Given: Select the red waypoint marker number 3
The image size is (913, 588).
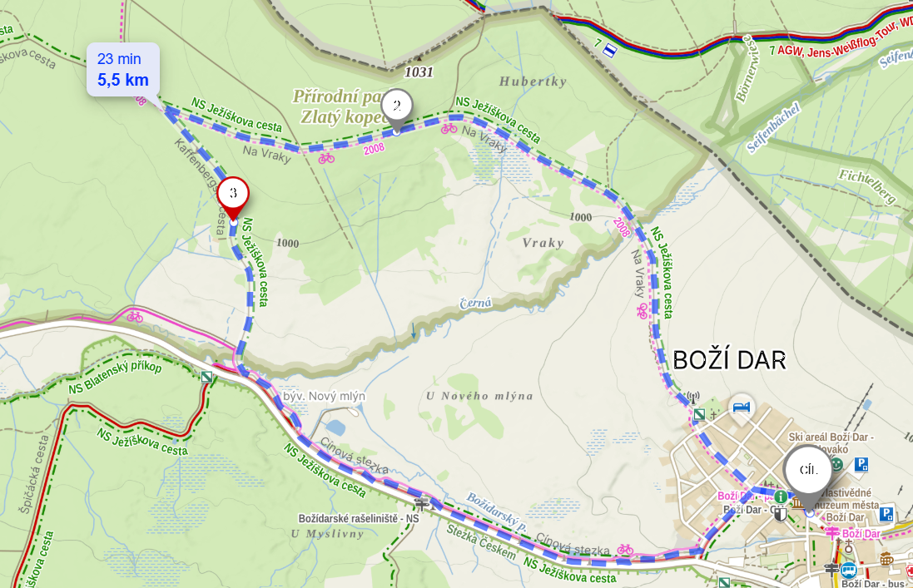Looking at the screenshot, I should [233, 198].
